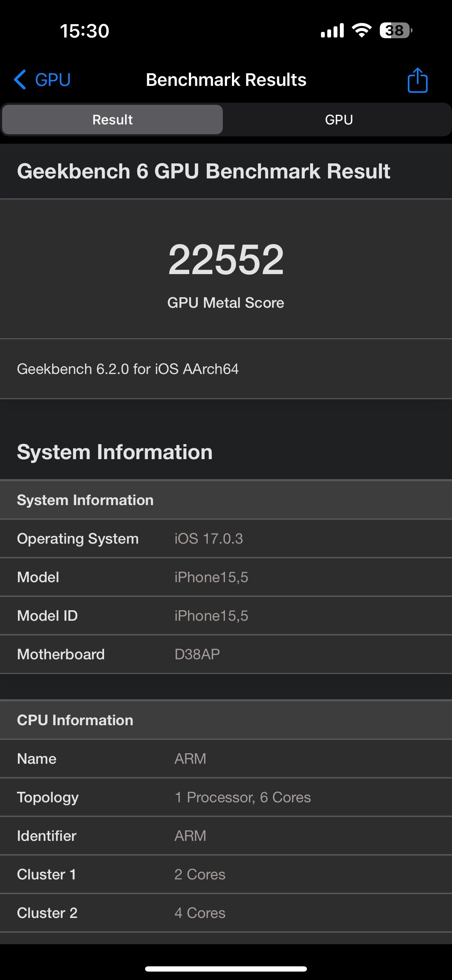
Task: Tap the home indicator bar
Action: click(226, 968)
